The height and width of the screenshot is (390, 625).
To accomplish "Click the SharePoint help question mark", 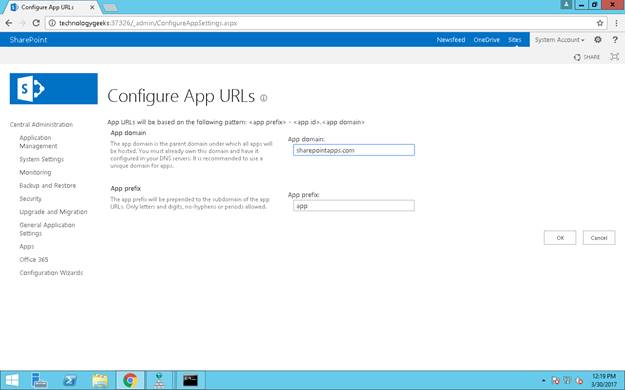I will 615,39.
